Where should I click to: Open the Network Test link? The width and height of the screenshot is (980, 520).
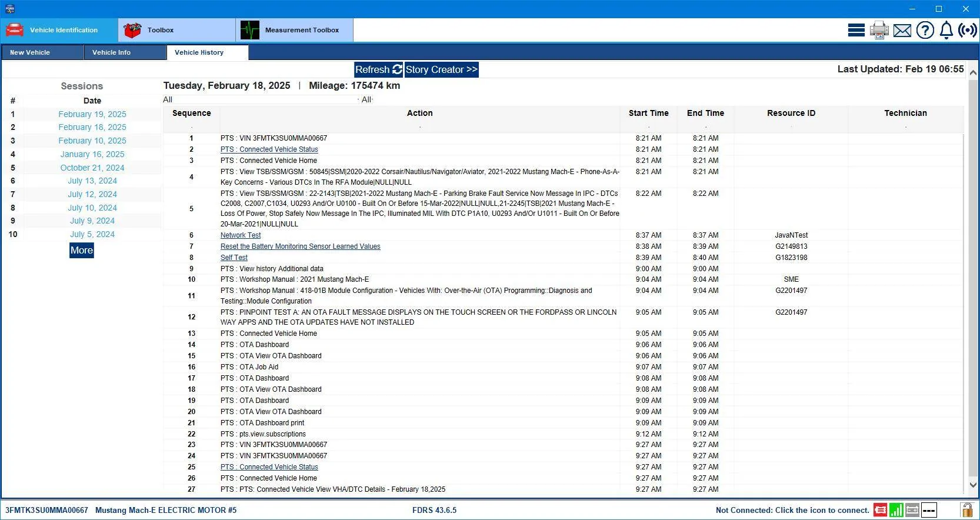click(241, 235)
